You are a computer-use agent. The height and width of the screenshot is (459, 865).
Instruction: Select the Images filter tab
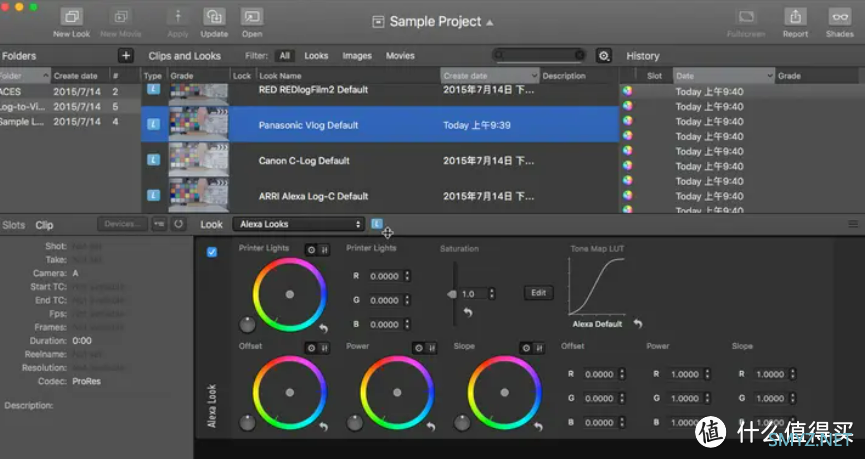[x=356, y=56]
